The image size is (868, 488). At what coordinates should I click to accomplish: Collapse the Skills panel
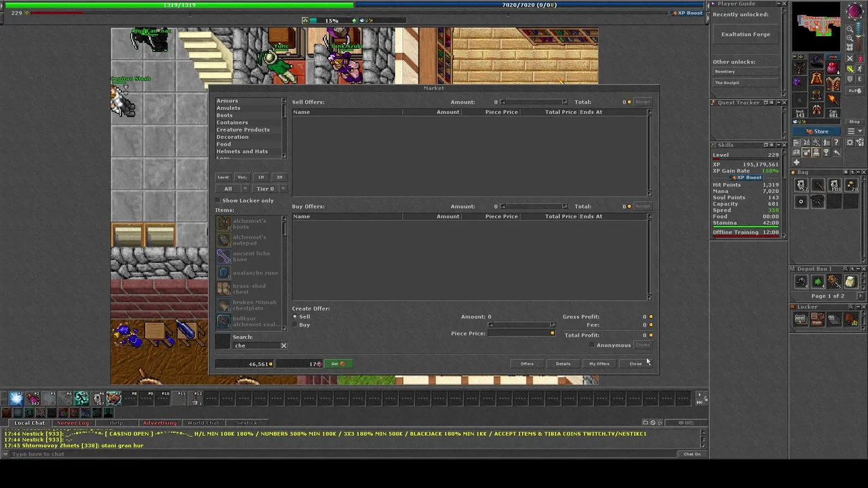(778, 145)
